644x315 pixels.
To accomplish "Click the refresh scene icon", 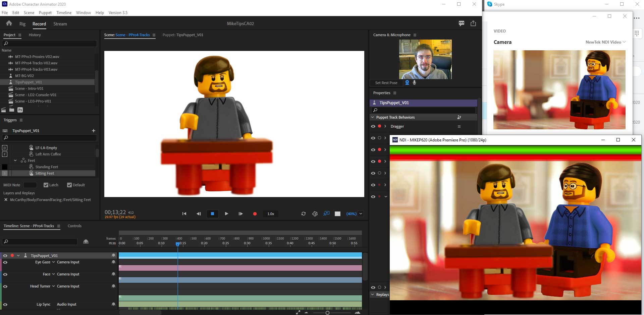I will pos(304,214).
